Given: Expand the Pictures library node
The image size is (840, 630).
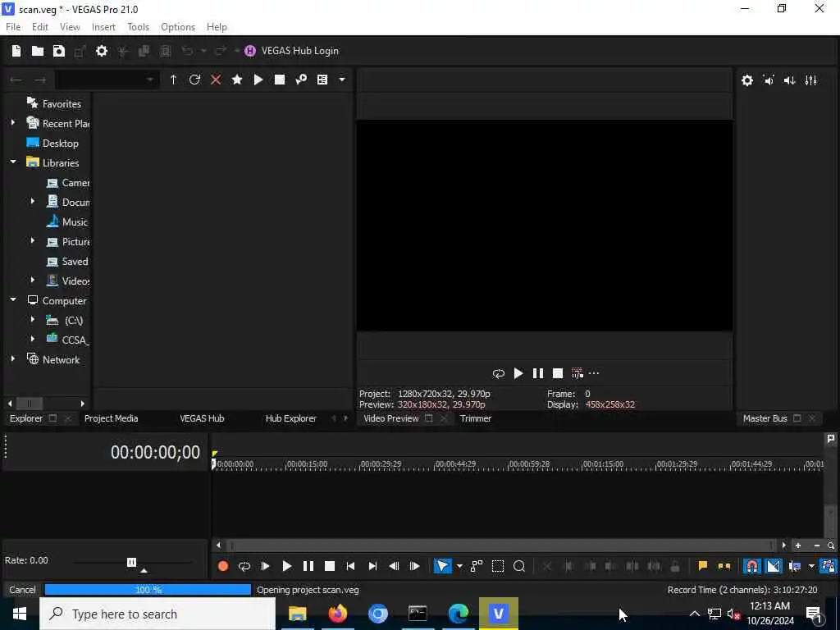Looking at the screenshot, I should pyautogui.click(x=33, y=241).
